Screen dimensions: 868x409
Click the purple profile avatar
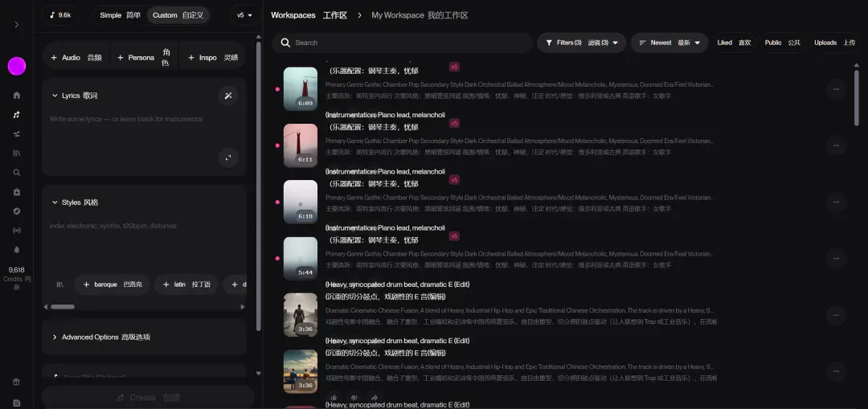[x=17, y=67]
